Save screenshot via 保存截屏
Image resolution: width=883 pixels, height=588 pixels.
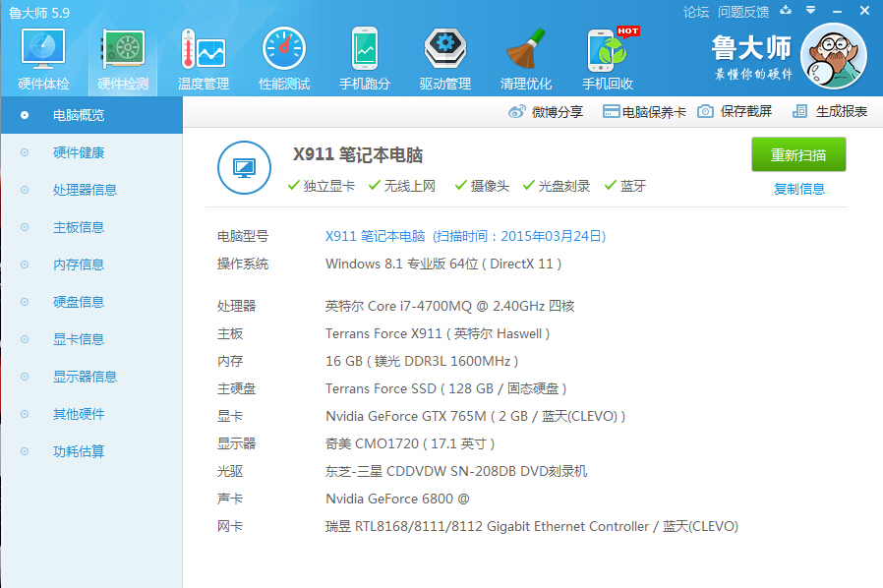[735, 111]
